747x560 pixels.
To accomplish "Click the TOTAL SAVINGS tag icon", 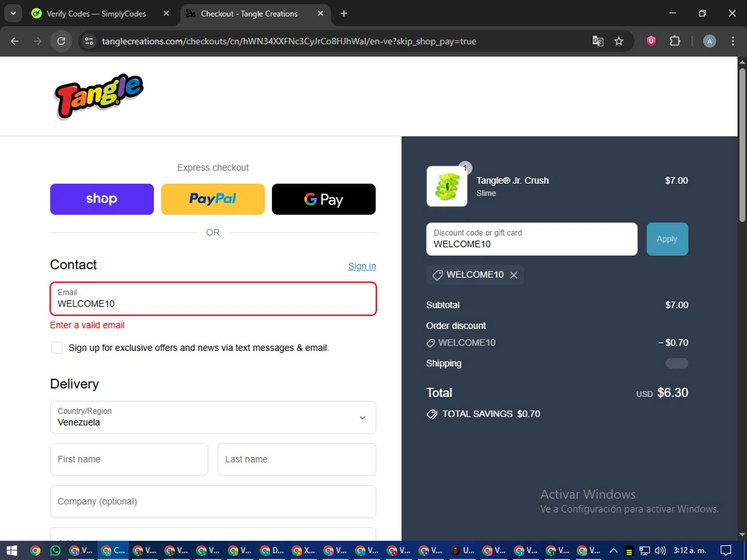I will pyautogui.click(x=432, y=414).
